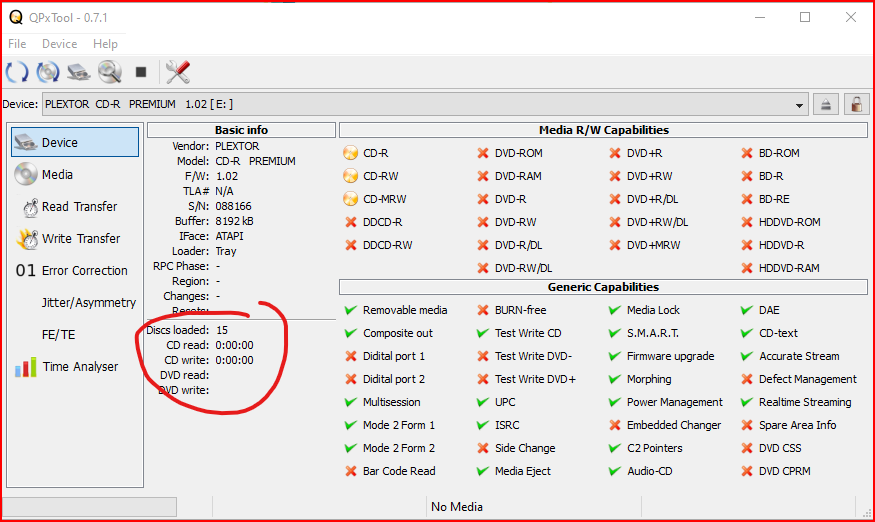
Task: Open the Device menu in menu bar
Action: (59, 44)
